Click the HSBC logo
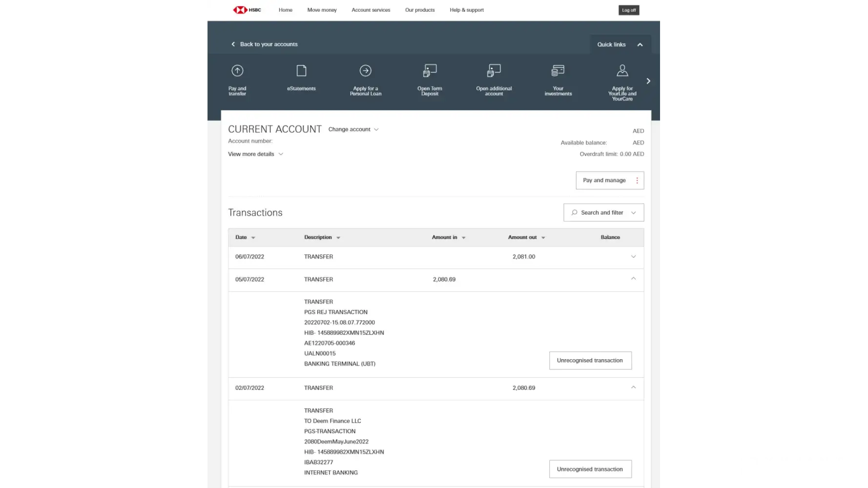The height and width of the screenshot is (488, 868). (x=247, y=10)
